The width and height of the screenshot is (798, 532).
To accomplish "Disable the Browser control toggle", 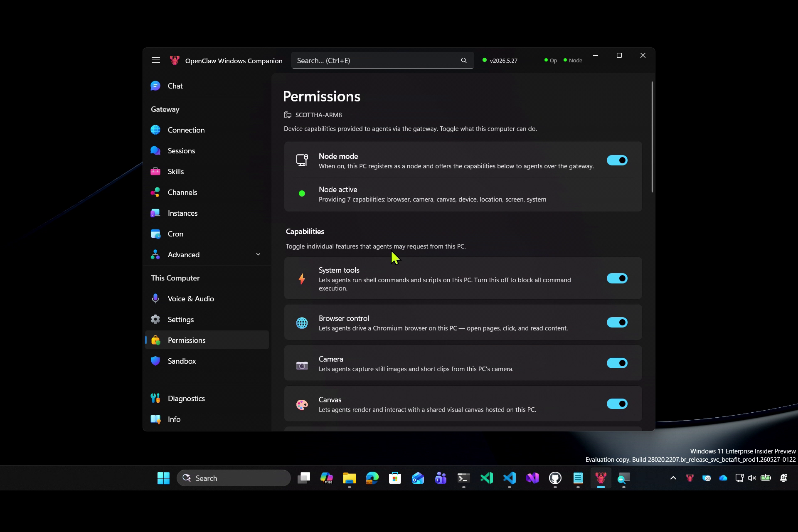I will tap(617, 322).
